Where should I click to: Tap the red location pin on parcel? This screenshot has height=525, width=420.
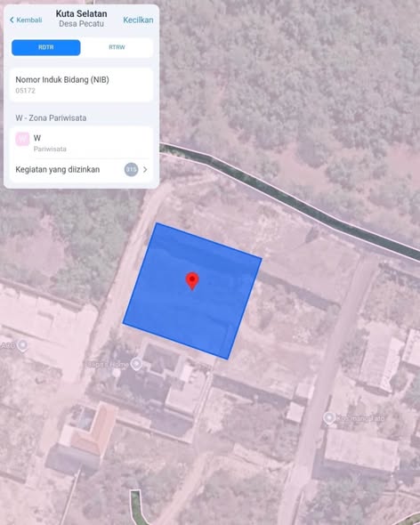click(192, 281)
